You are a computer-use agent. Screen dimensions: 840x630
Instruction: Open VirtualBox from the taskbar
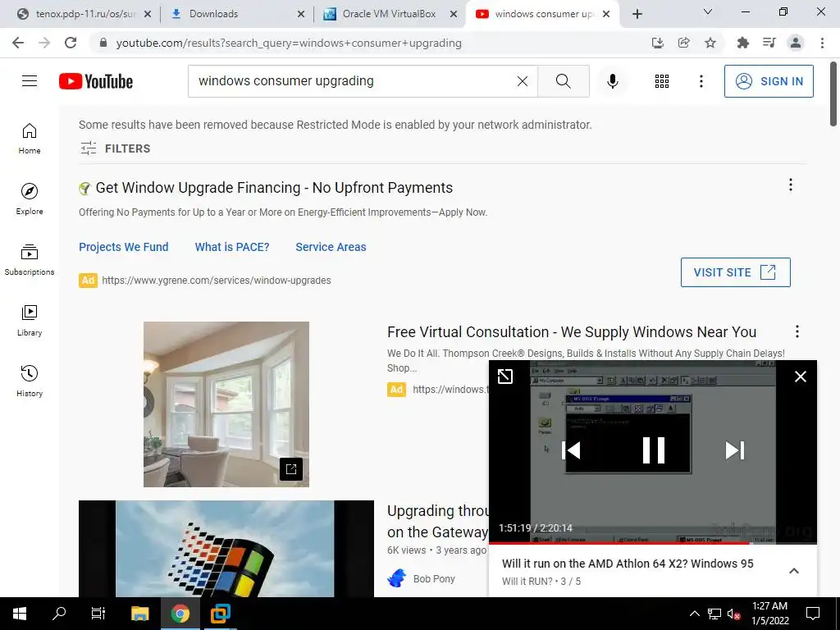220,614
